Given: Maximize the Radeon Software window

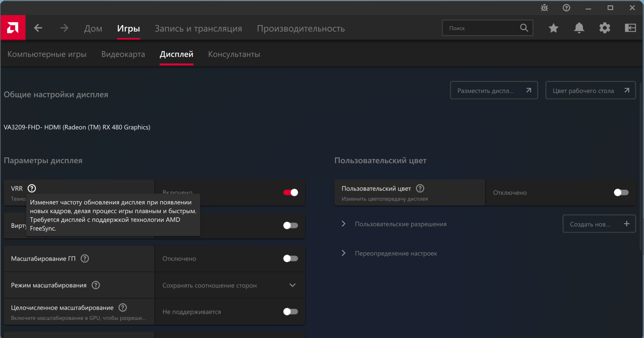Looking at the screenshot, I should [x=610, y=8].
